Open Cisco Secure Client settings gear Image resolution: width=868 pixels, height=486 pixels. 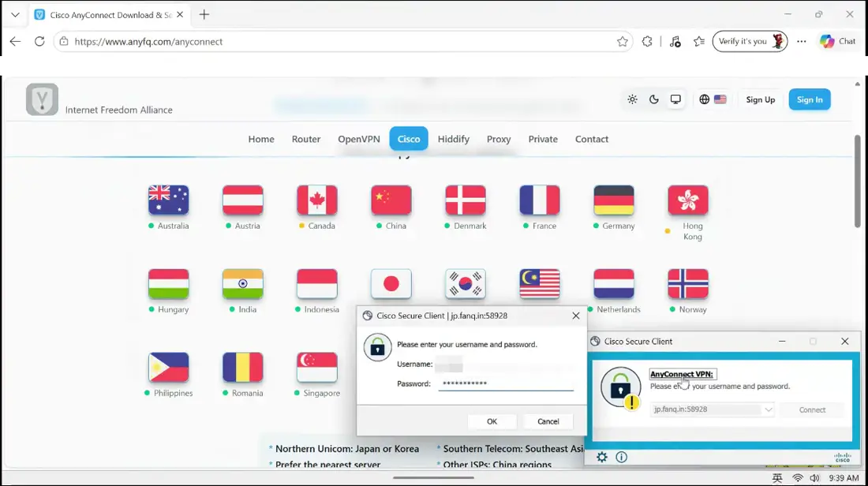[x=602, y=457]
